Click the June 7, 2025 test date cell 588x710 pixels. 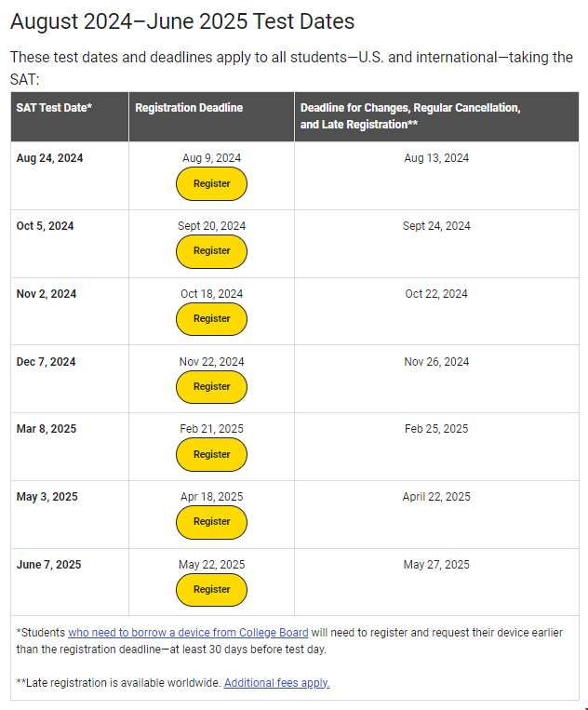pos(70,583)
